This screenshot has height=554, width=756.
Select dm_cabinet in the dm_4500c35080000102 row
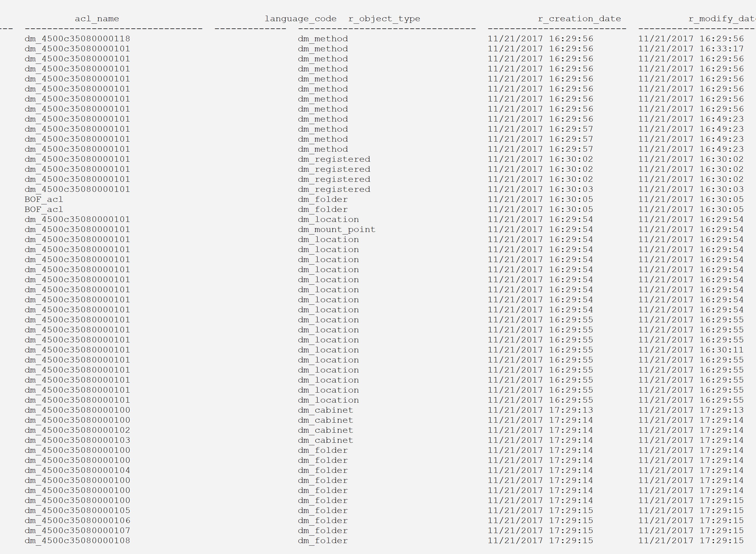tap(326, 430)
